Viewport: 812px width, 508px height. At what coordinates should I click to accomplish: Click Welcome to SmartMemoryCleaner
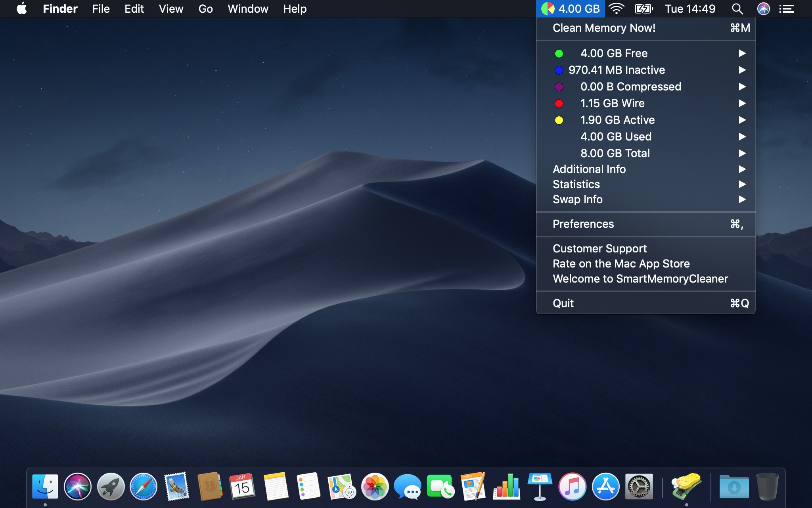640,278
